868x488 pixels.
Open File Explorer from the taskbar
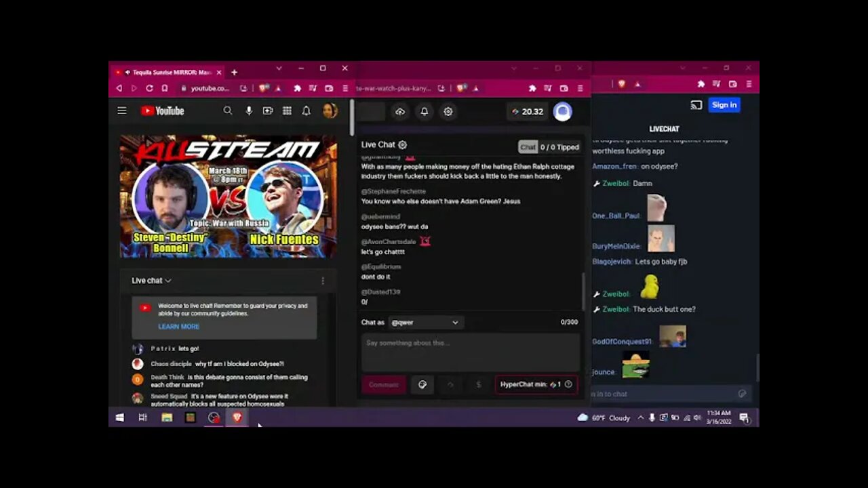pyautogui.click(x=167, y=418)
